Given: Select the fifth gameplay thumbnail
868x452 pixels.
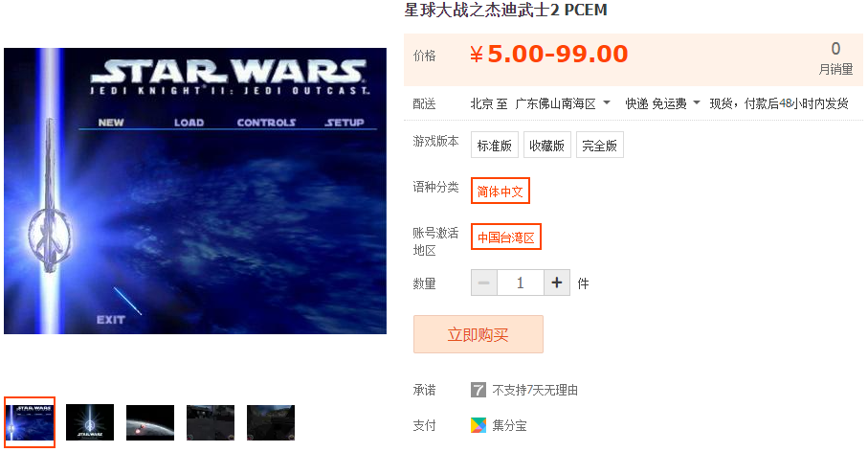Looking at the screenshot, I should click(271, 422).
